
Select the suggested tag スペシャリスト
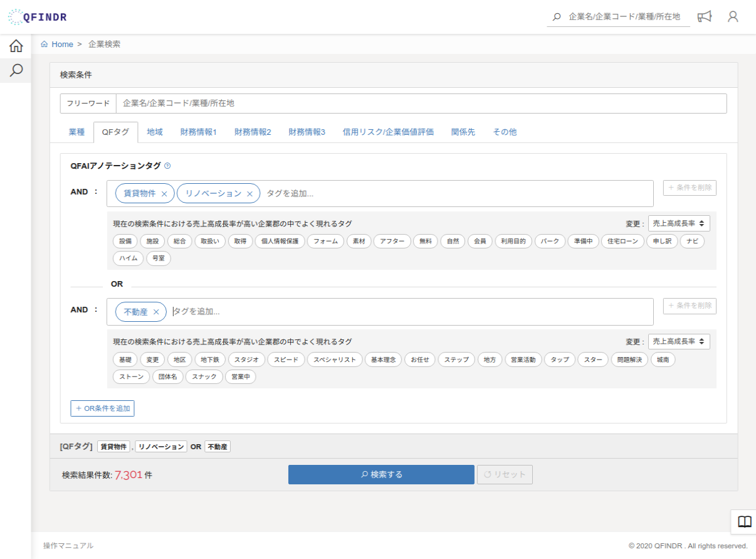point(335,360)
